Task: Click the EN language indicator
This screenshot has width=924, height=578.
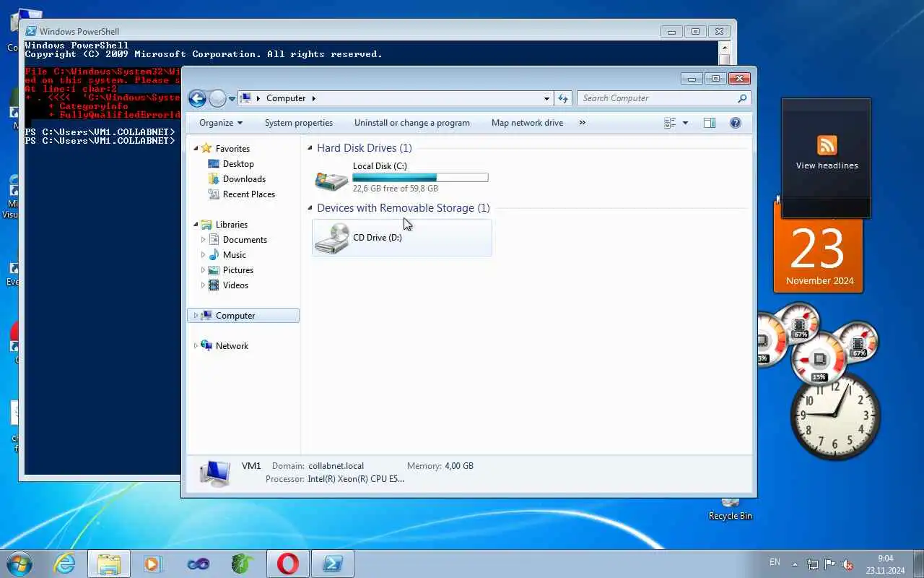Action: coord(775,562)
